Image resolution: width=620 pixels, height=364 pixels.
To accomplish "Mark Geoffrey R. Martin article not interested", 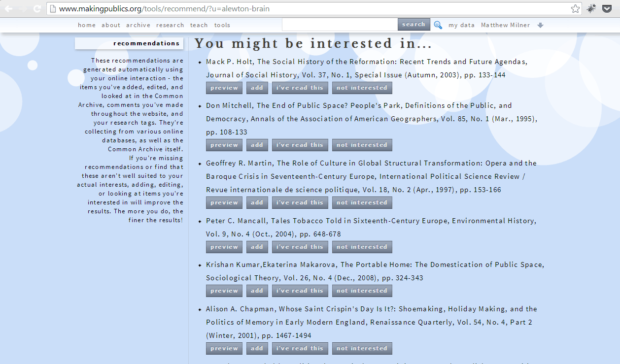I will click(362, 202).
